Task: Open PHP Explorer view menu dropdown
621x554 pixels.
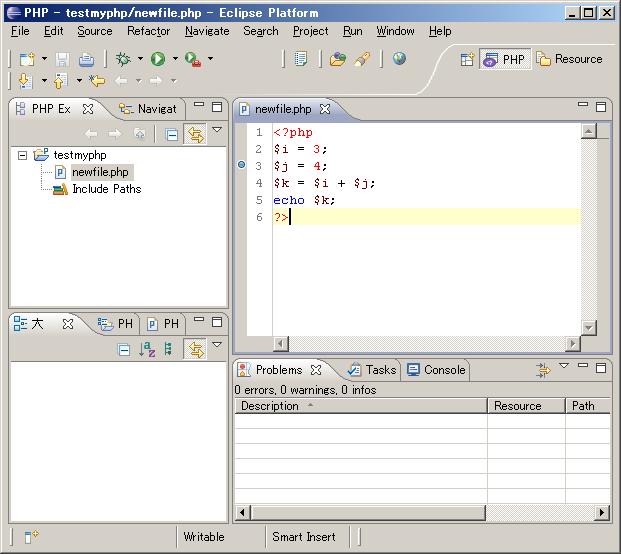Action: (x=217, y=131)
